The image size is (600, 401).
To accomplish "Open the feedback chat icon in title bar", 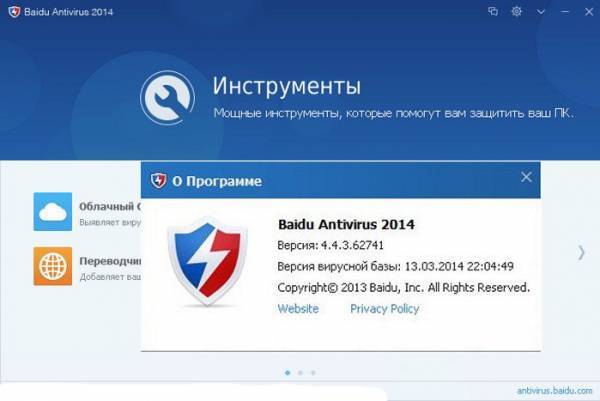I will pyautogui.click(x=493, y=11).
